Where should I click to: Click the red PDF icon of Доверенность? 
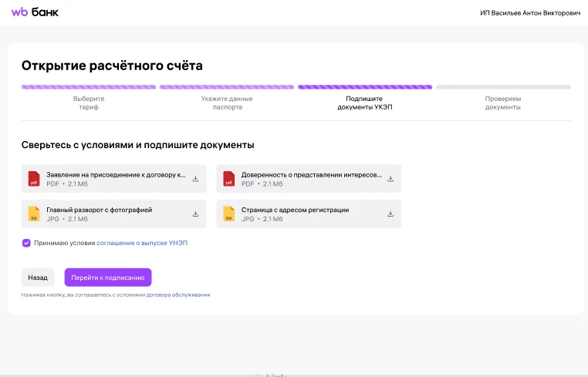point(228,179)
